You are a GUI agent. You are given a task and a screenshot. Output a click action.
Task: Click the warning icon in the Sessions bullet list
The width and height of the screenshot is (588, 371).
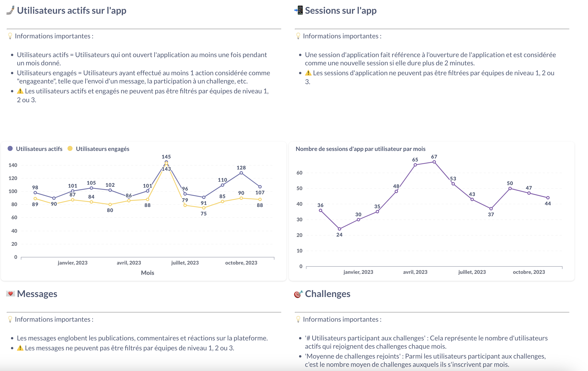pos(308,73)
